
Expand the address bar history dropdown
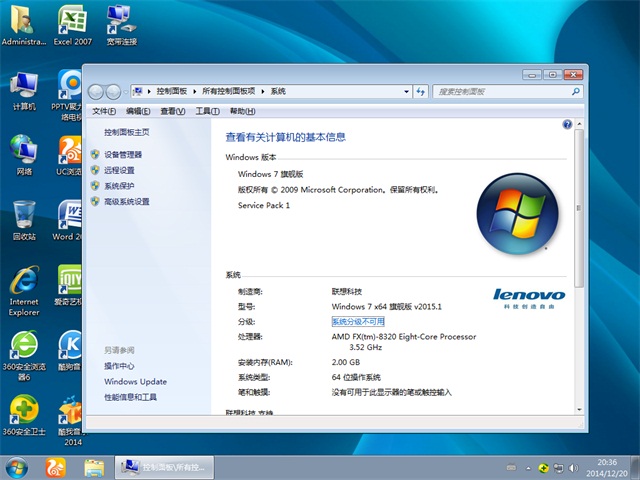(x=407, y=91)
